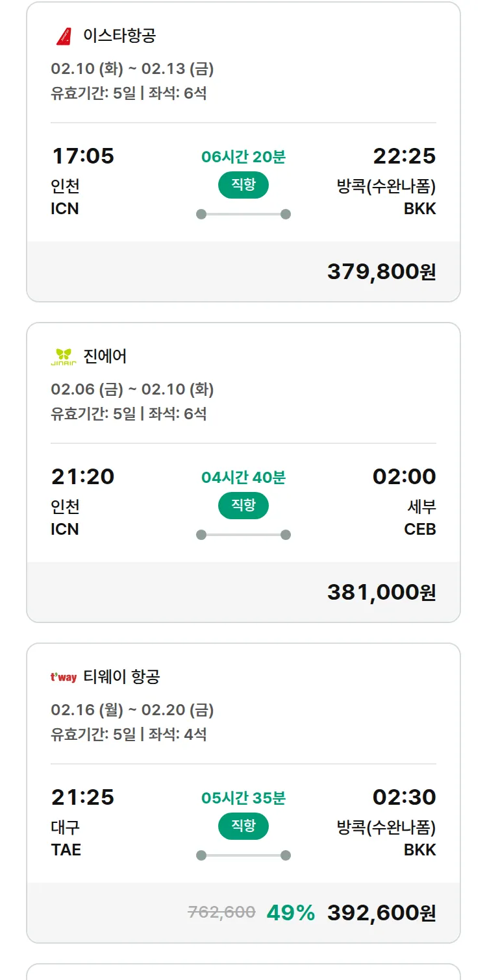The image size is (487, 980).
Task: Click the 02:00 Cebu arrival time
Action: pyautogui.click(x=404, y=477)
